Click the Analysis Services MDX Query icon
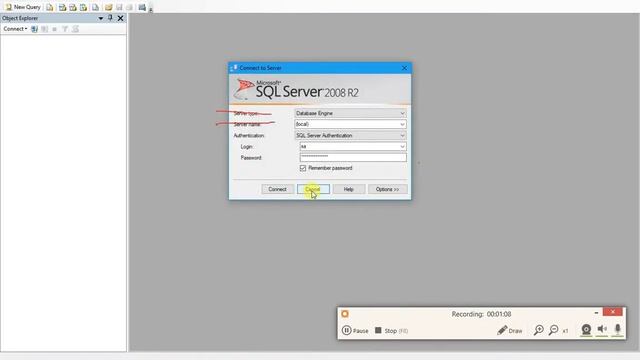 (x=62, y=7)
